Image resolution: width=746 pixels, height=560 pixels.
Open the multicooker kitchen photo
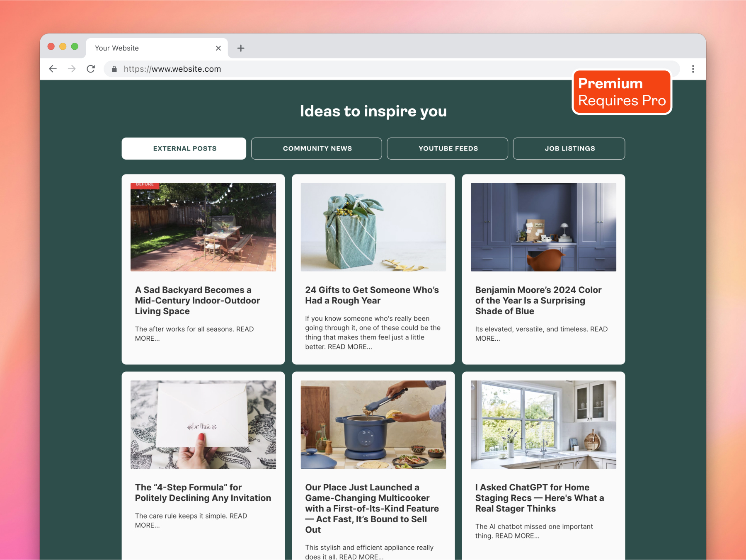point(373,424)
